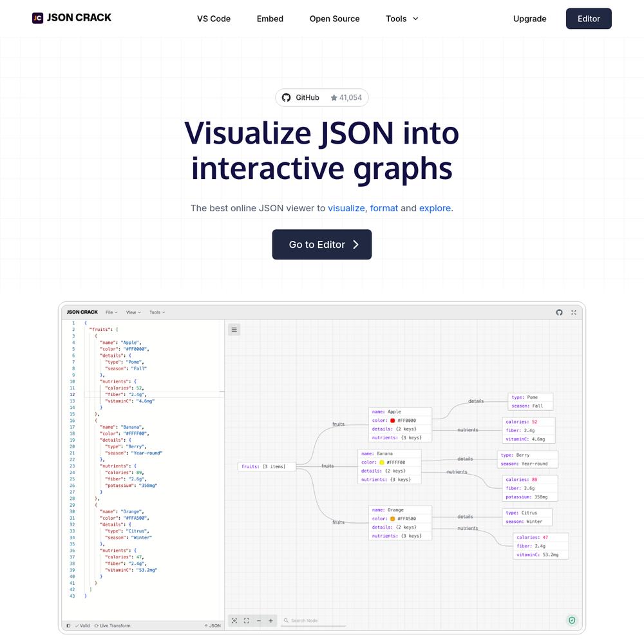The width and height of the screenshot is (644, 644).
Task: Open the hamburger menu on the graph canvas
Action: pos(234,330)
